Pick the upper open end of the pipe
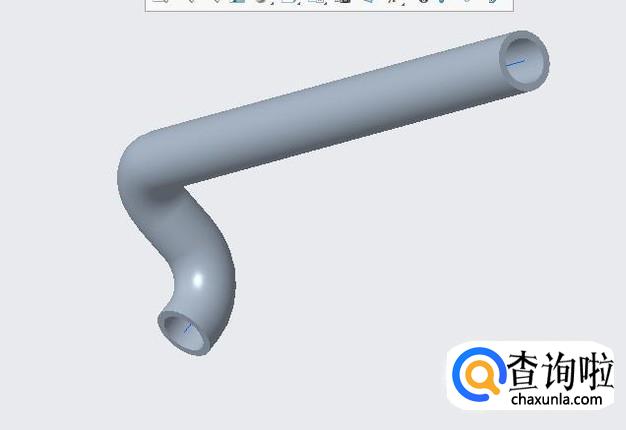 [x=524, y=60]
